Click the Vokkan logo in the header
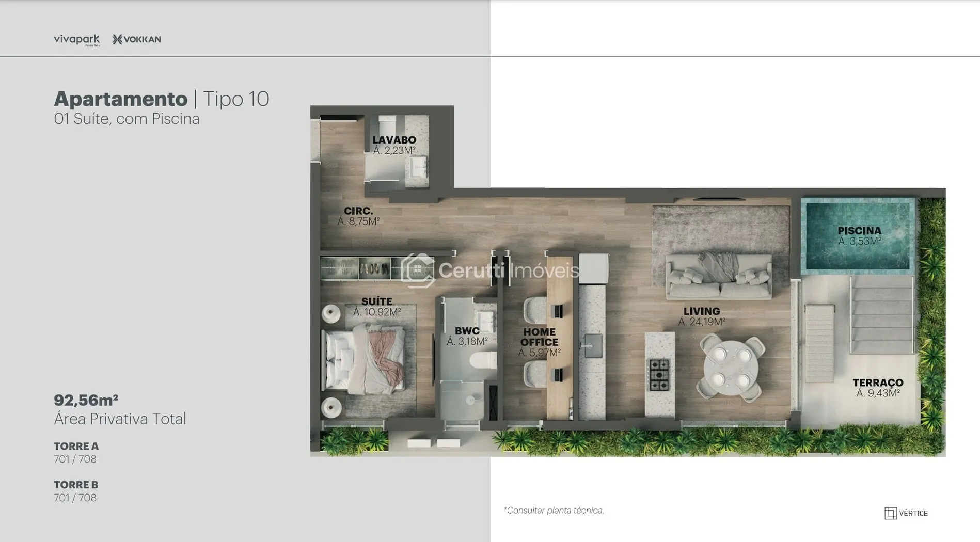 tap(137, 39)
